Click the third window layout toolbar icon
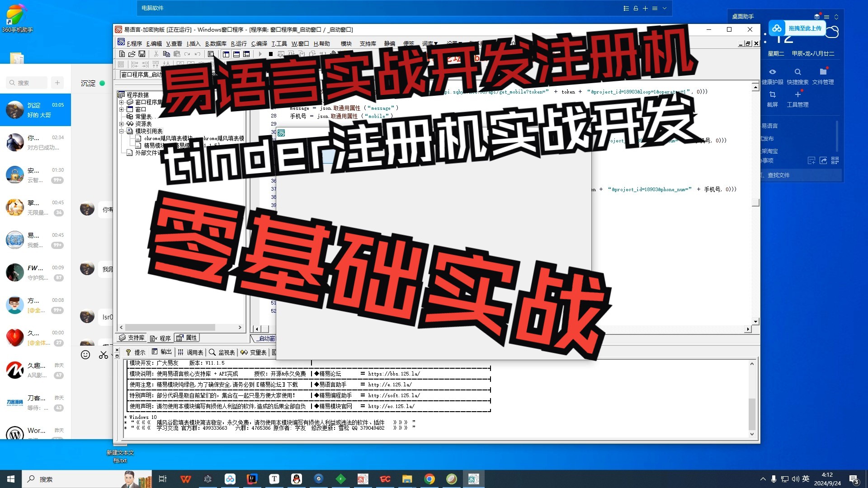This screenshot has height=488, width=868. click(246, 54)
